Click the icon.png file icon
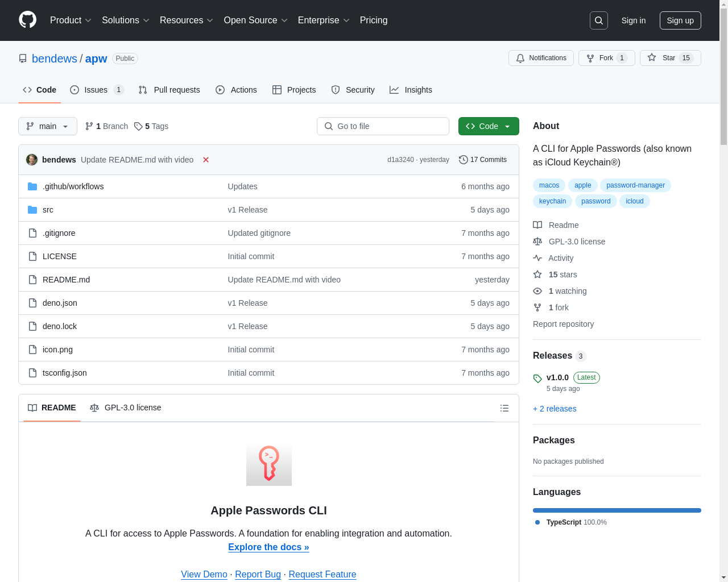Image resolution: width=728 pixels, height=582 pixels. pyautogui.click(x=32, y=350)
